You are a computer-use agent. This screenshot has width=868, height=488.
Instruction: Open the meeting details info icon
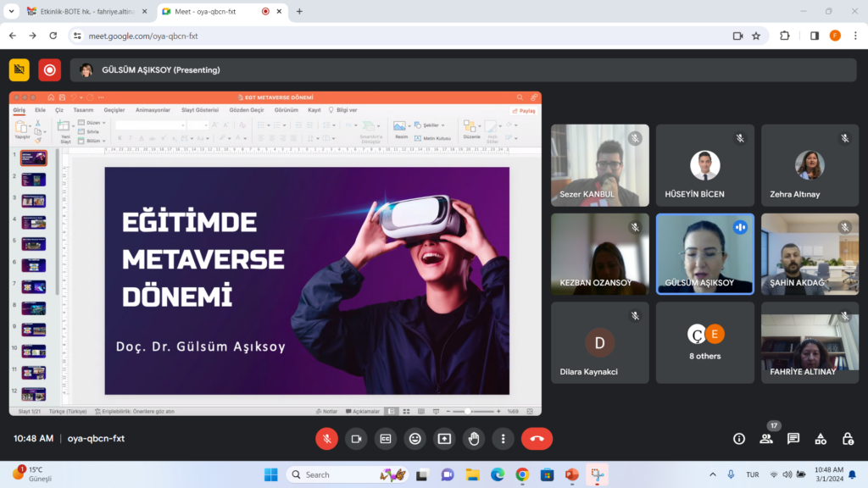pos(739,439)
